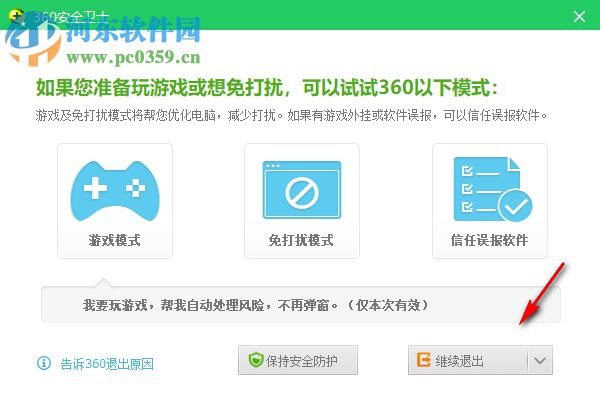Viewport: 600px width, 400px height.
Task: Click the 游戏模式 label text
Action: [x=114, y=240]
